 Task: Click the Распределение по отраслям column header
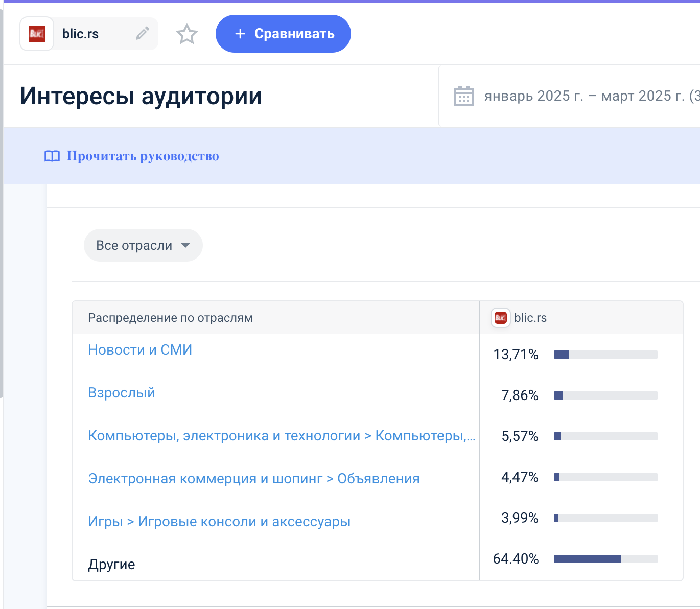(x=170, y=318)
